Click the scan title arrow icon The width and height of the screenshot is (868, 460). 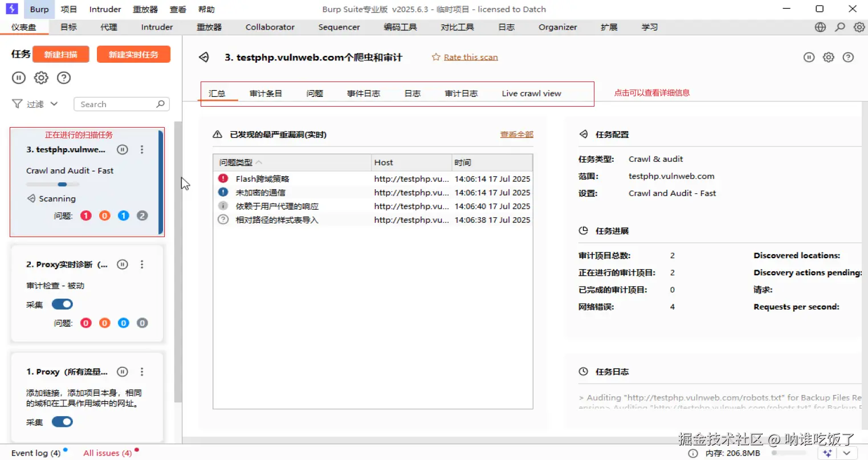coord(204,57)
